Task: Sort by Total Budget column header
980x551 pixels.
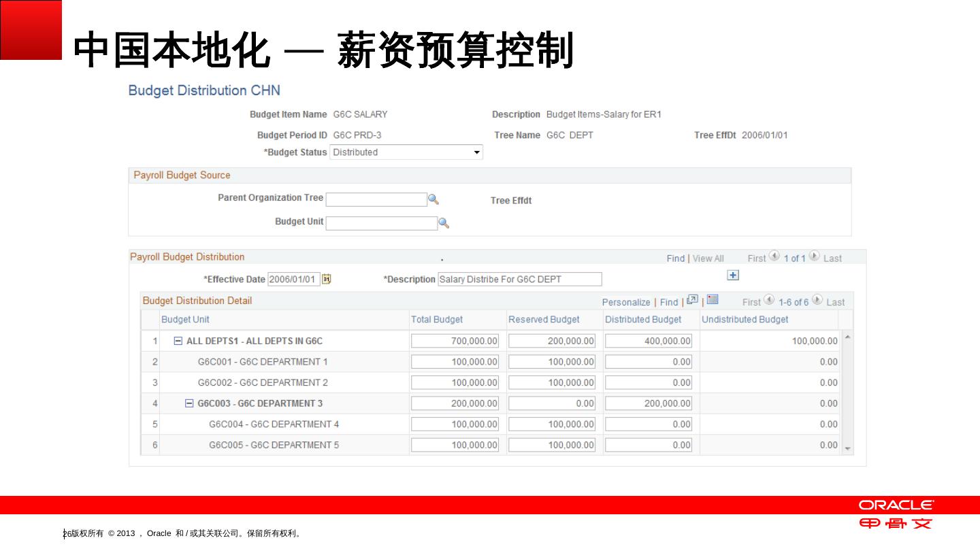Action: 437,320
